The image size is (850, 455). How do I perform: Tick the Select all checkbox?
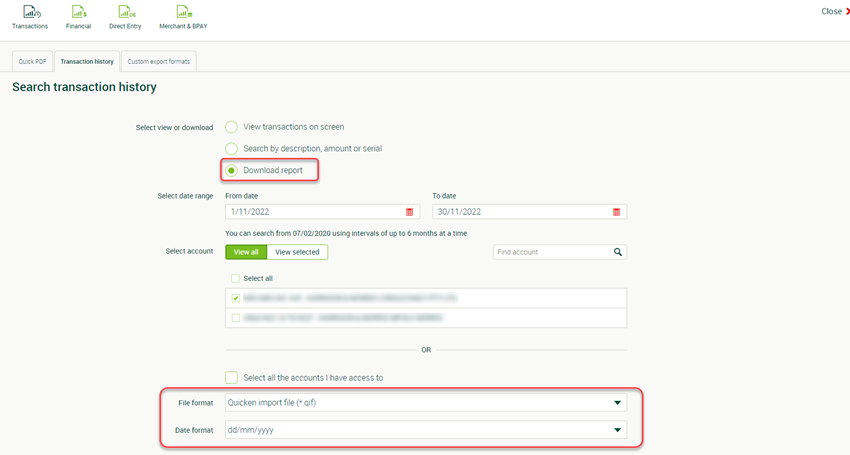(236, 278)
